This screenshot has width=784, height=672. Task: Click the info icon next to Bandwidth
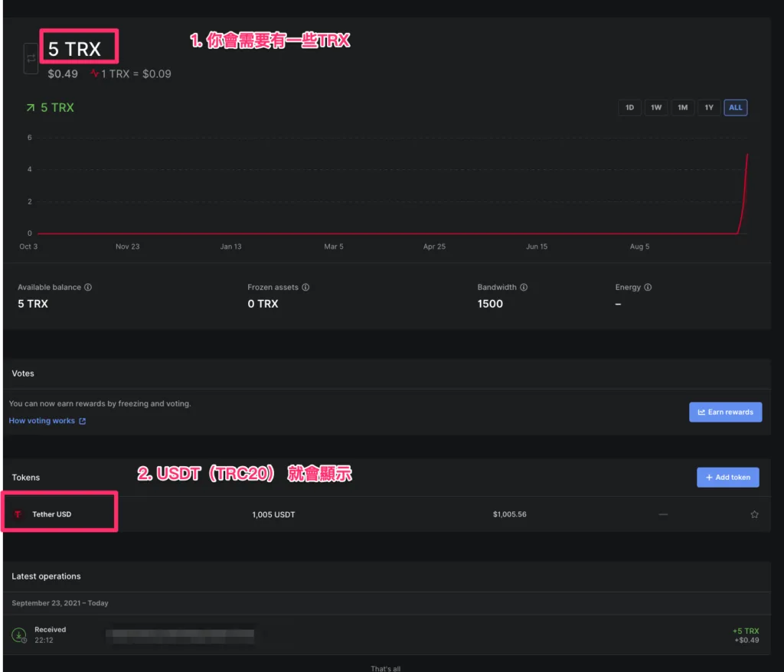524,288
